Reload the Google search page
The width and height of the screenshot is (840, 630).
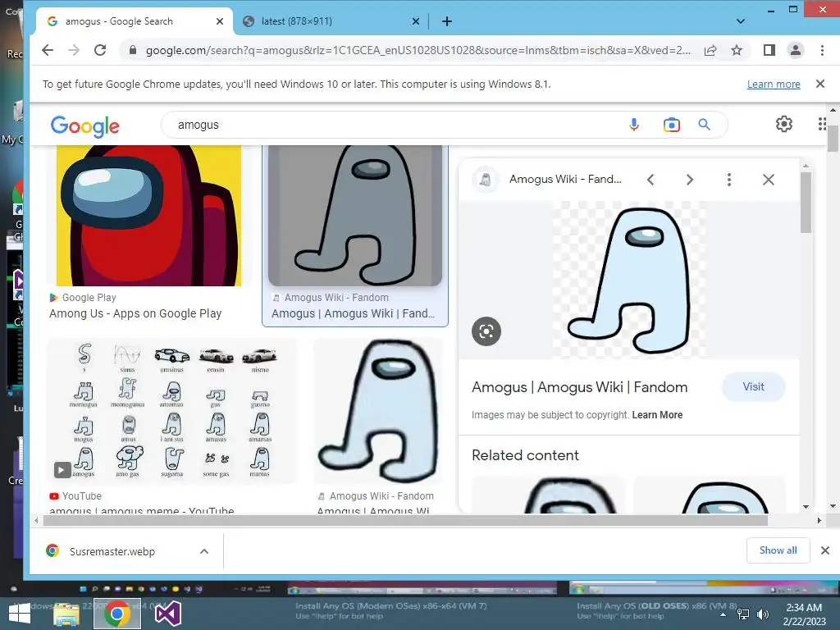click(x=100, y=50)
